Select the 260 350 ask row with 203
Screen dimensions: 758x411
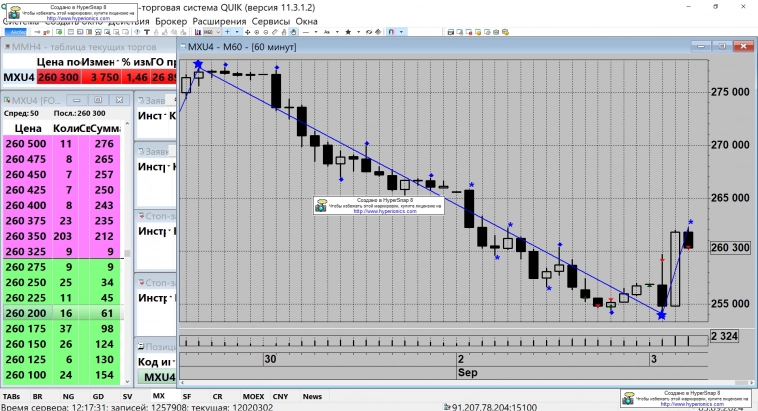click(x=61, y=236)
